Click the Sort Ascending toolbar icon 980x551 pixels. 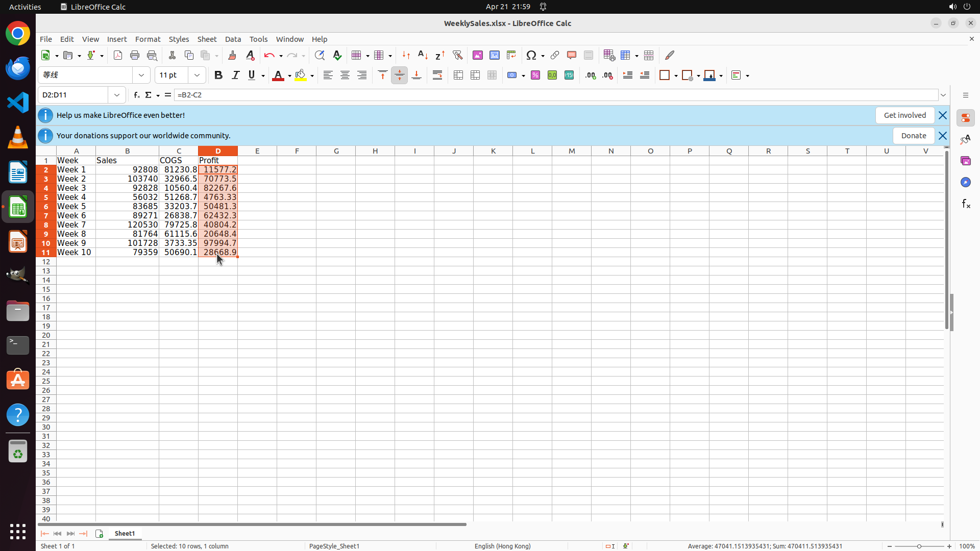[x=423, y=55]
